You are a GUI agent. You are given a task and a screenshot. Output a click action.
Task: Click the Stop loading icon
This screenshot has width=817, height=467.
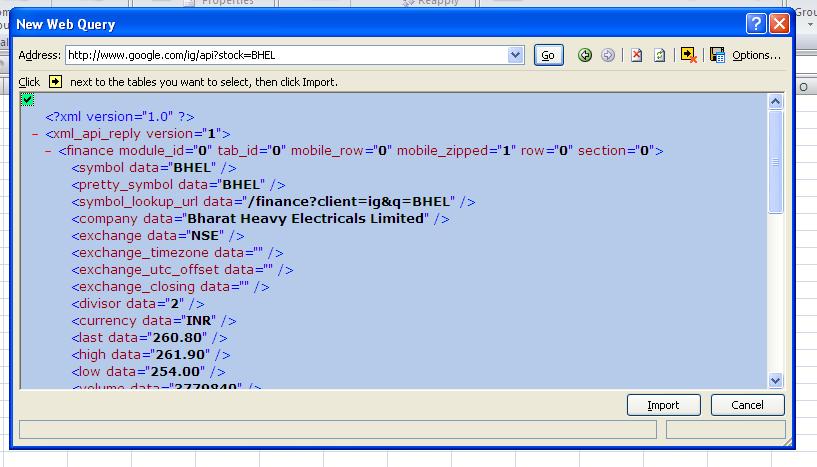636,55
